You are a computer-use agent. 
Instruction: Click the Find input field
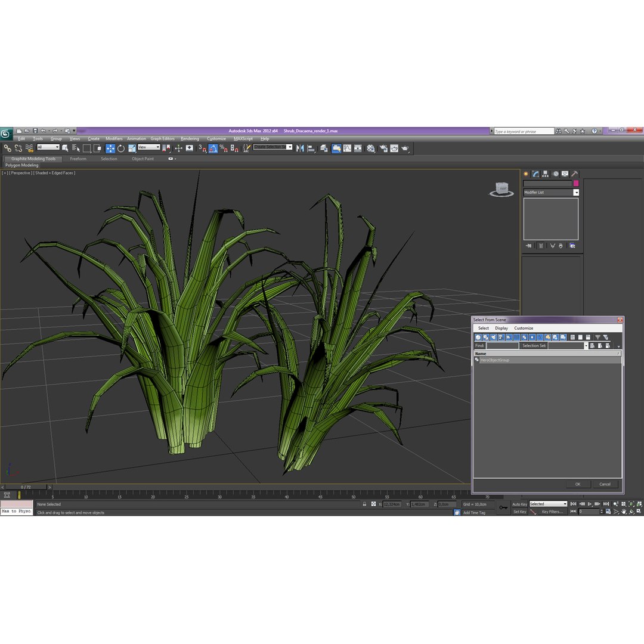(502, 346)
